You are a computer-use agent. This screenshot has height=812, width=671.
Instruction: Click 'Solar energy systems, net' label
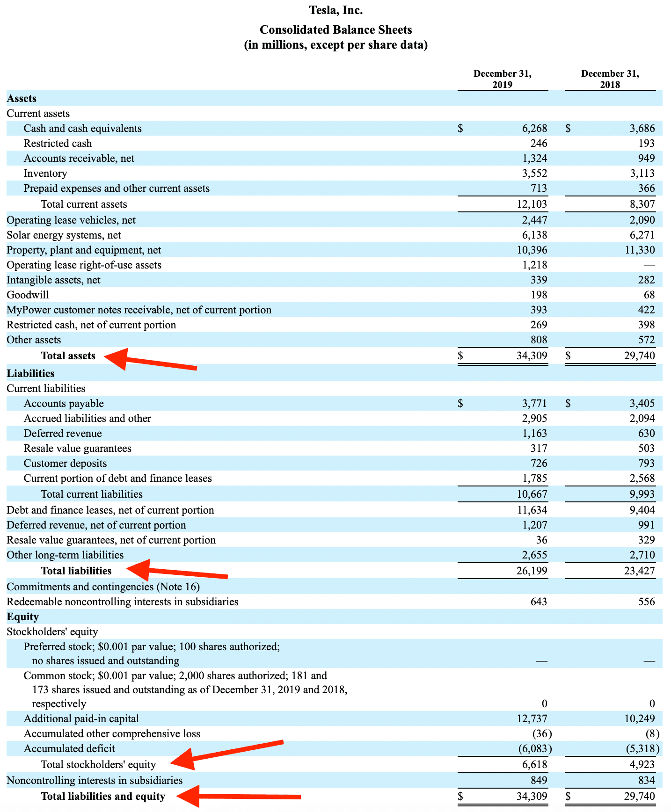pyautogui.click(x=64, y=235)
